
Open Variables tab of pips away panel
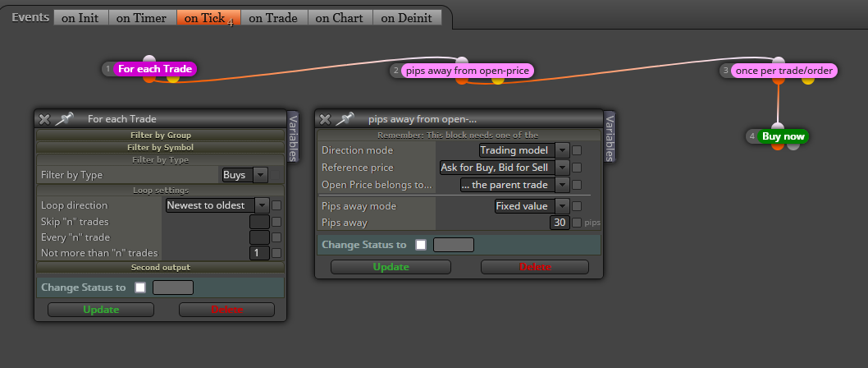610,136
